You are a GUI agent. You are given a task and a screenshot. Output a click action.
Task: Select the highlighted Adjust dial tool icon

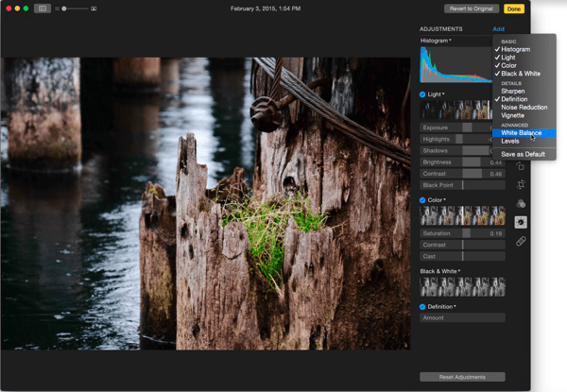521,222
